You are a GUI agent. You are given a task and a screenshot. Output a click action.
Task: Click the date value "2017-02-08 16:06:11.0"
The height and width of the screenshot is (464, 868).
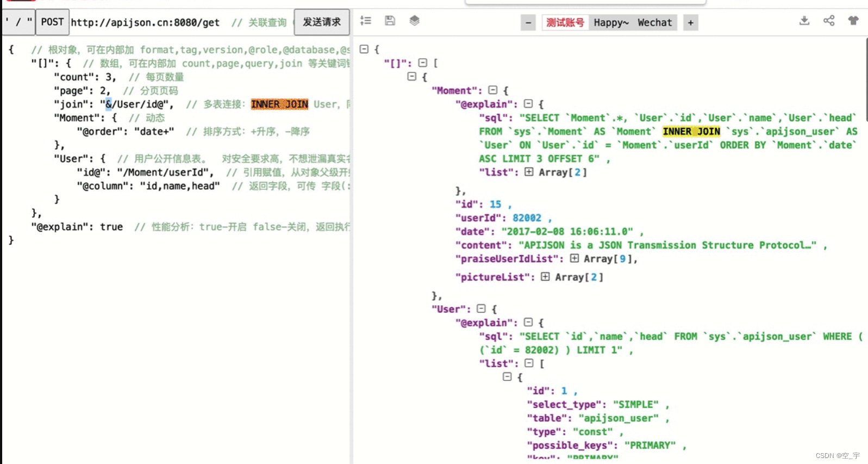567,232
